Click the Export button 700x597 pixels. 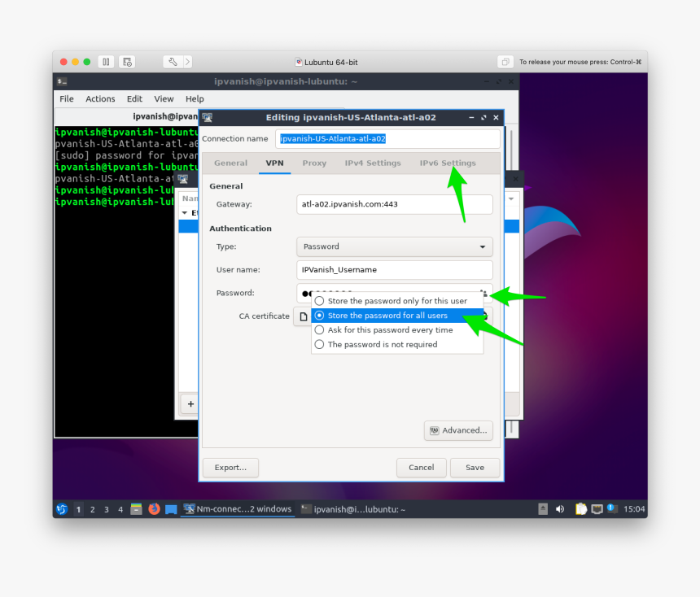[230, 468]
